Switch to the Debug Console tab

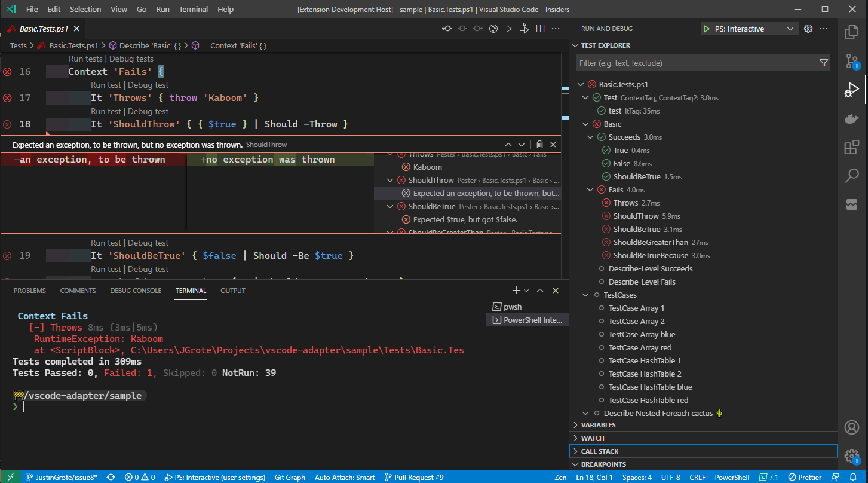pos(136,291)
